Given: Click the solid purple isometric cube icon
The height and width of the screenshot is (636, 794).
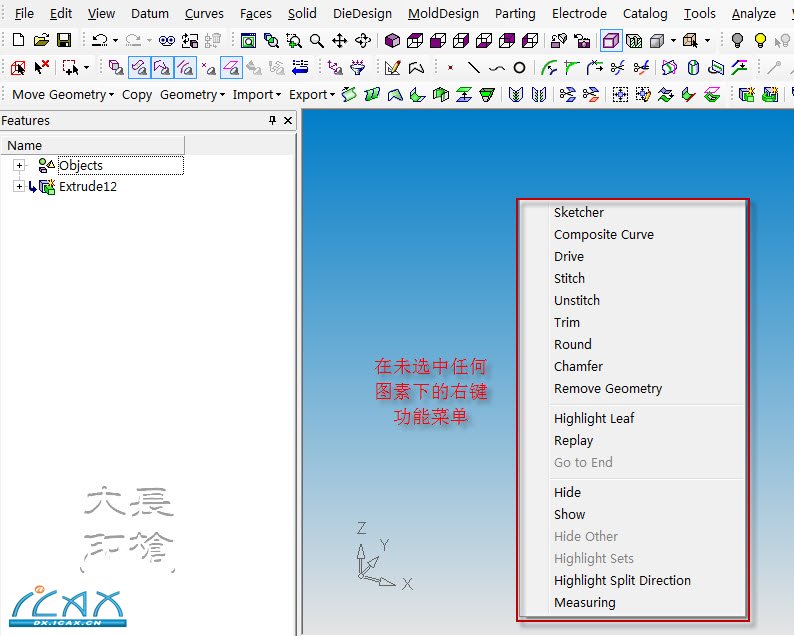Looking at the screenshot, I should point(392,41).
